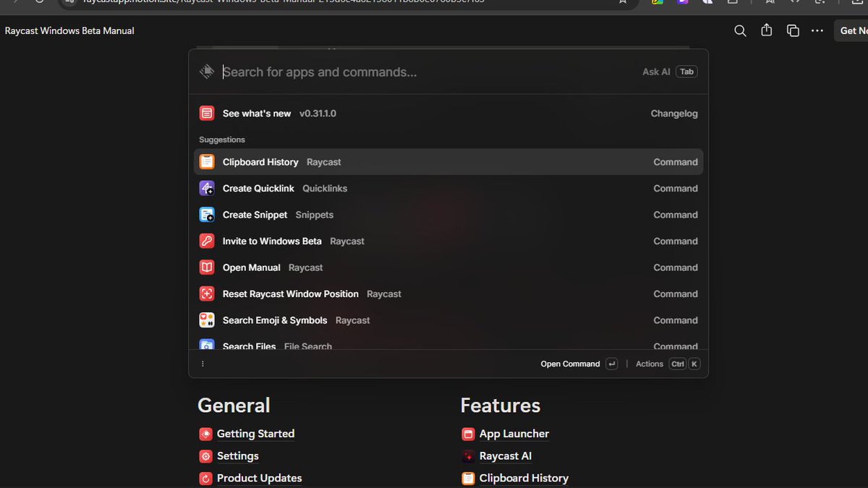Click the Raycast logo in search bar
Viewport: 868px width, 488px height.
coord(207,71)
